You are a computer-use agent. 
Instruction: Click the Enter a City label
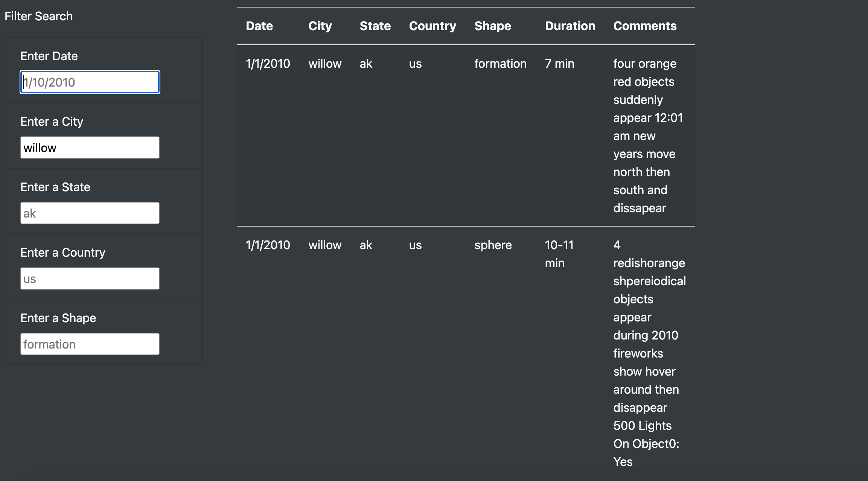pyautogui.click(x=52, y=122)
